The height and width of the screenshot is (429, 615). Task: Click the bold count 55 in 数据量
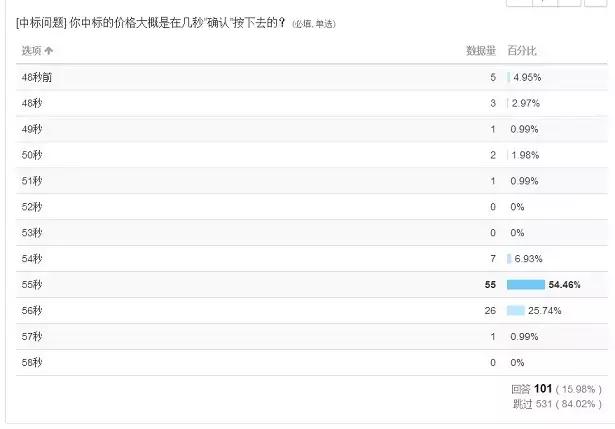[490, 285]
